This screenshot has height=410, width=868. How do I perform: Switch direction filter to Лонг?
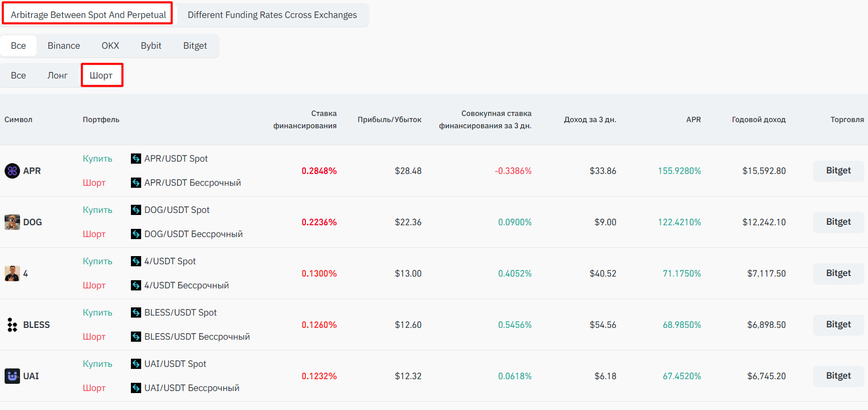(57, 75)
